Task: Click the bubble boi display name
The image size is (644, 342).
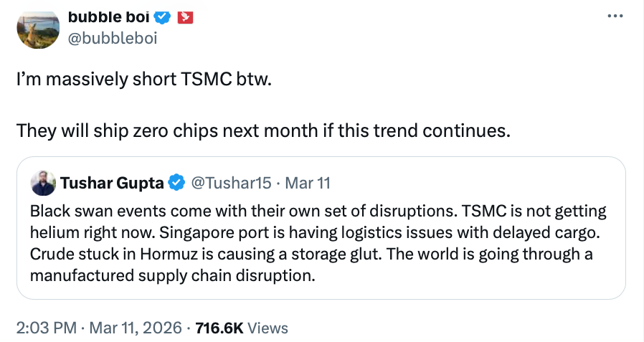Action: point(109,16)
